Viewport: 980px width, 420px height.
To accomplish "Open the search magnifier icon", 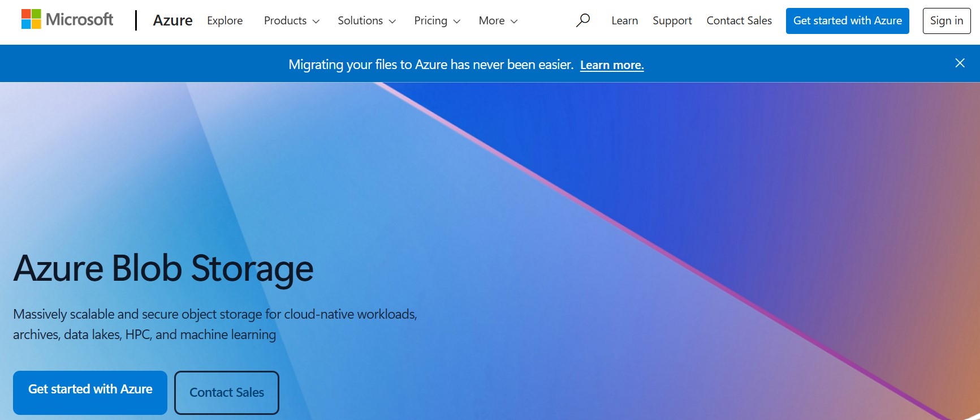I will click(x=582, y=20).
